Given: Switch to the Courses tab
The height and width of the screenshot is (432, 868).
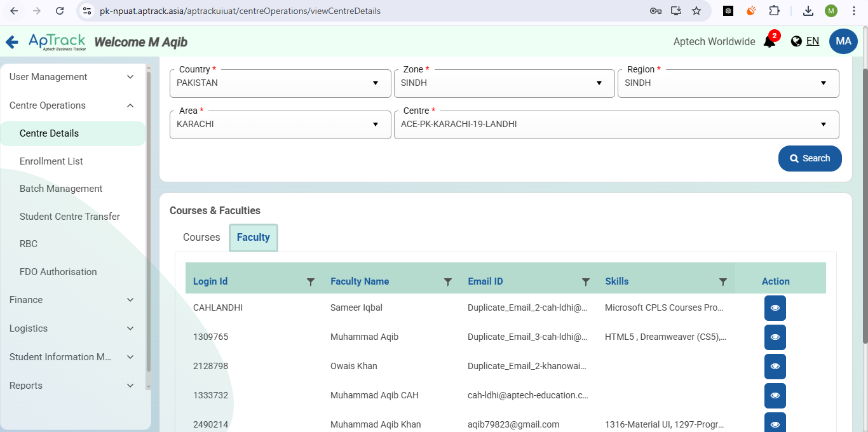Looking at the screenshot, I should click(201, 238).
